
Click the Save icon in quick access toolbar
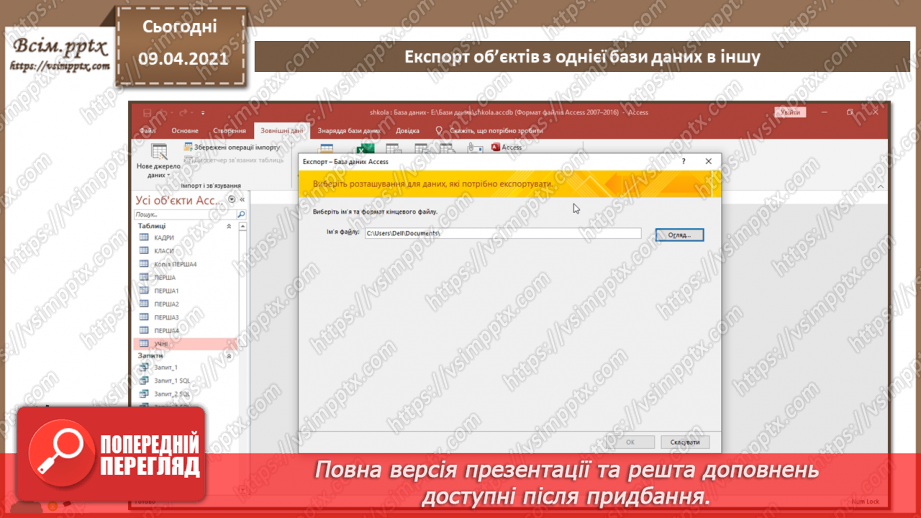(x=147, y=112)
